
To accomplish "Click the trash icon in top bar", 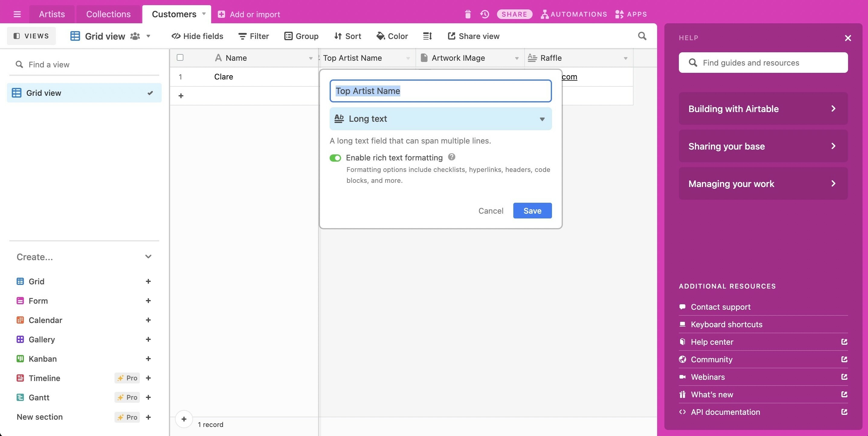I will (x=468, y=14).
